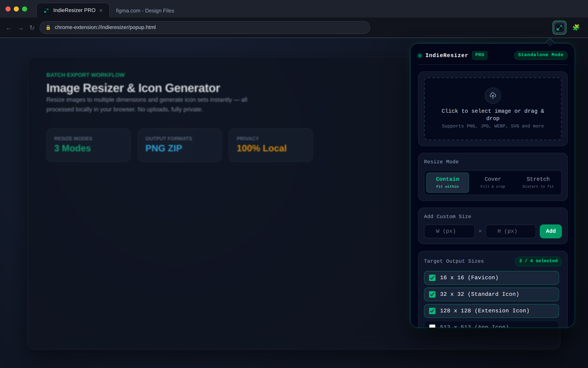
Task: Click the 'Add Custom Size' section label
Action: [x=447, y=217]
